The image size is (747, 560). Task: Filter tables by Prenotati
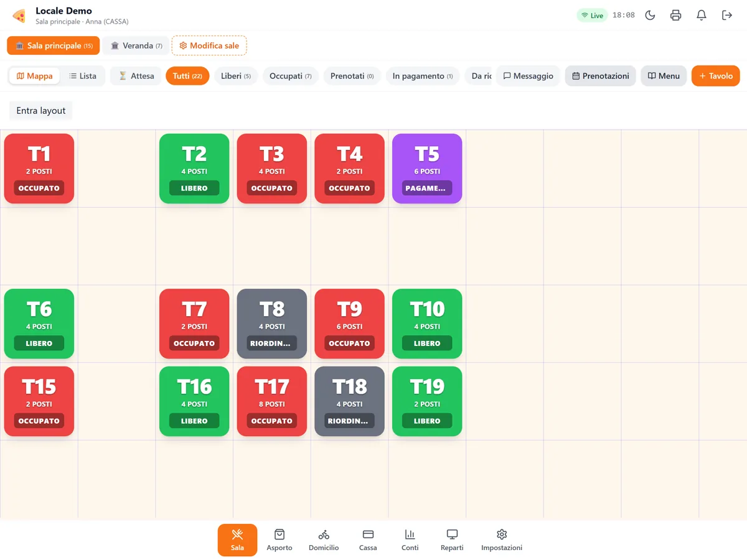[x=352, y=76]
